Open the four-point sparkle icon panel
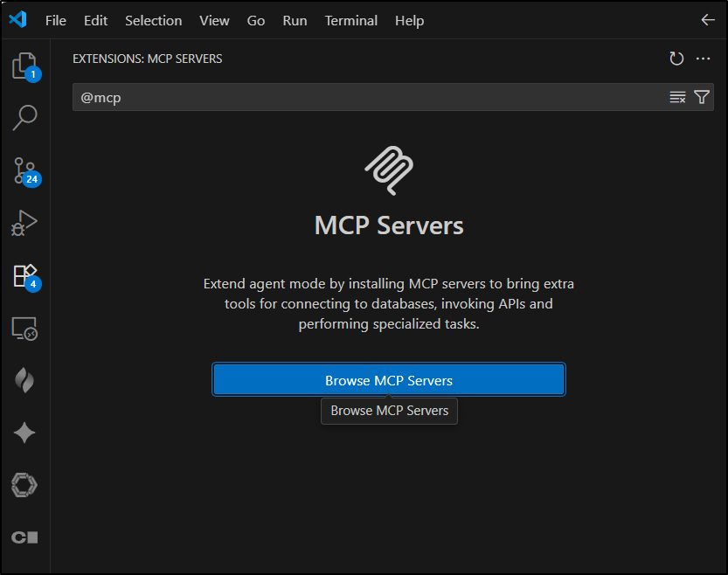Viewport: 728px width, 575px height. pos(24,433)
